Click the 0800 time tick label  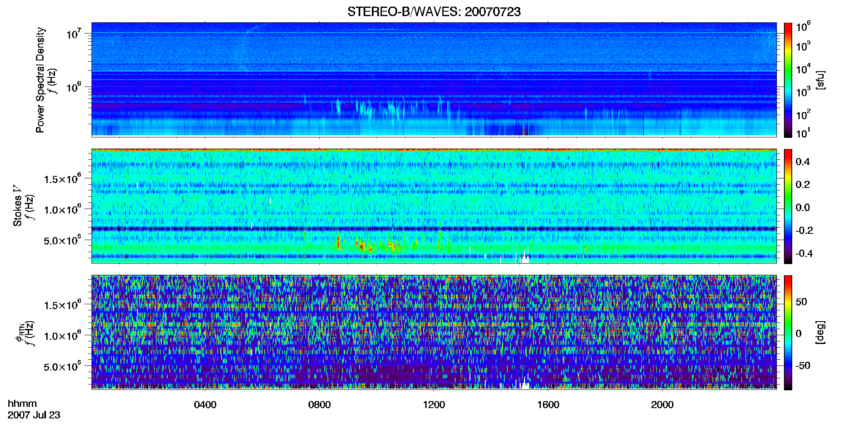point(319,405)
